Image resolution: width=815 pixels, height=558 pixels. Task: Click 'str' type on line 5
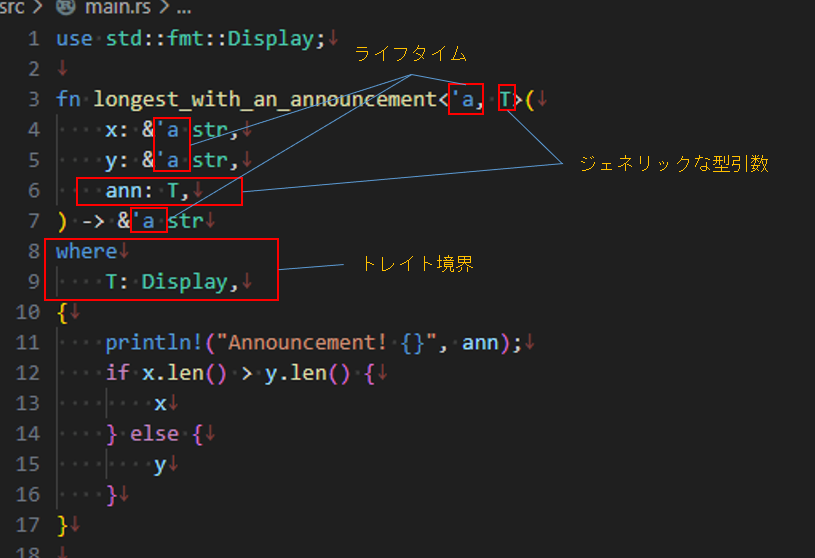pyautogui.click(x=210, y=161)
